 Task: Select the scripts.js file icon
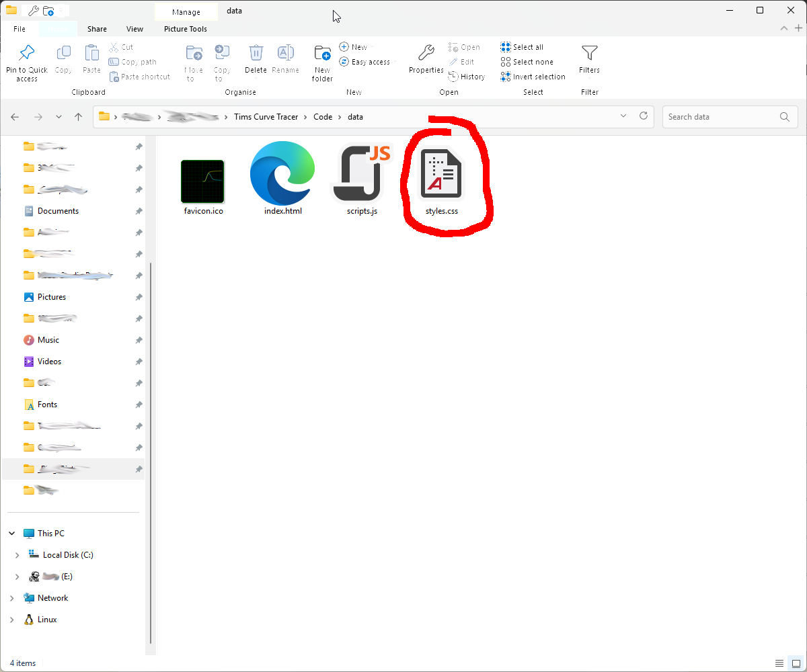click(x=362, y=173)
